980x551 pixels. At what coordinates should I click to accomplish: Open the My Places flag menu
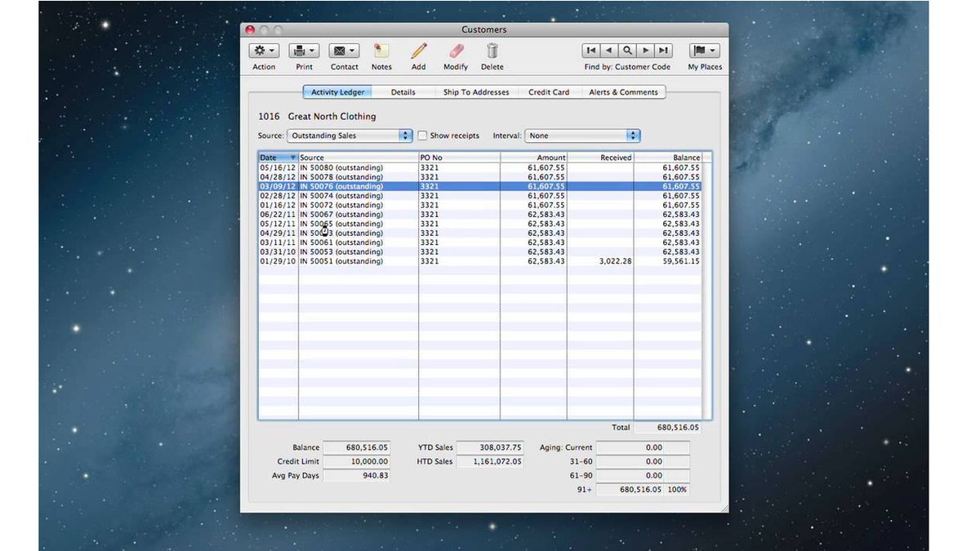point(703,51)
